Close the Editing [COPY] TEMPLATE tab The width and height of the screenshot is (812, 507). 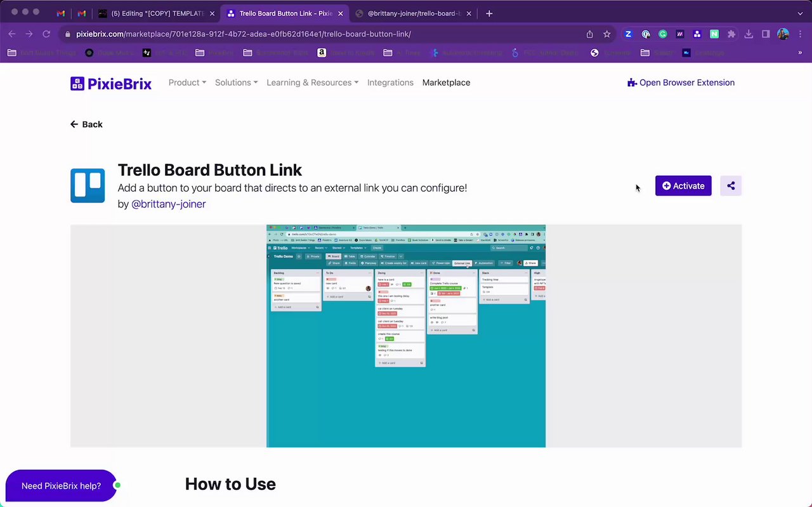click(213, 13)
